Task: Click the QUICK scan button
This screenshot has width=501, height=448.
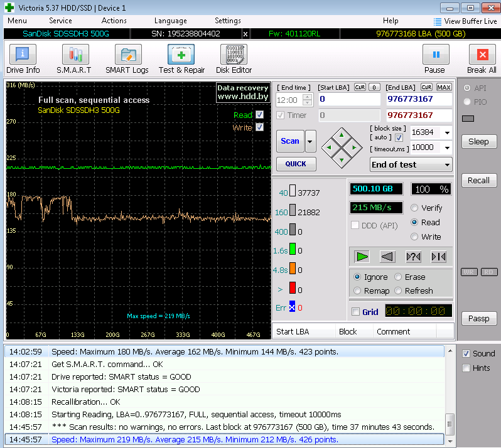Action: (x=296, y=164)
